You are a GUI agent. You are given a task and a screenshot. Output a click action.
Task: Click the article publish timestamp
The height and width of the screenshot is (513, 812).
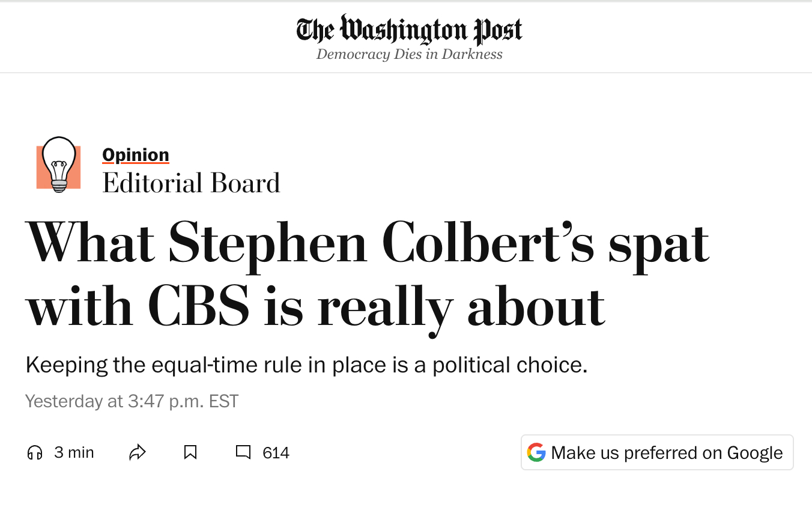coord(132,401)
